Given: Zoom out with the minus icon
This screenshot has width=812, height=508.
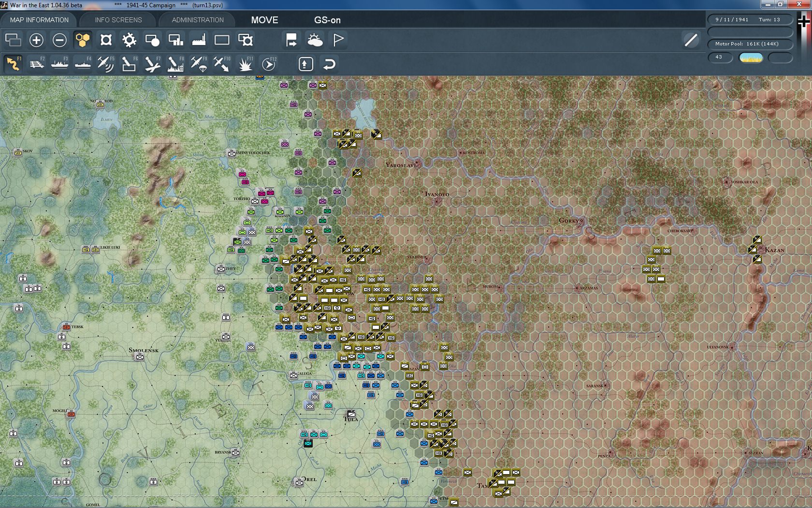Looking at the screenshot, I should 59,40.
